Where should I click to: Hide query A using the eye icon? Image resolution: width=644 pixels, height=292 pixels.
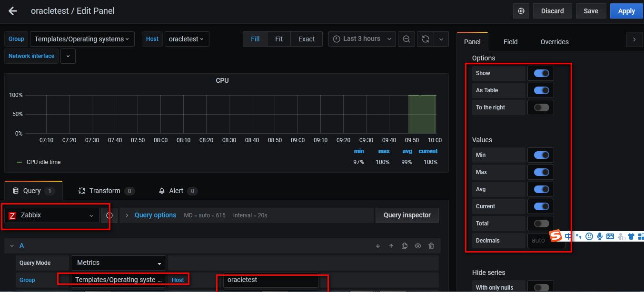pyautogui.click(x=418, y=246)
